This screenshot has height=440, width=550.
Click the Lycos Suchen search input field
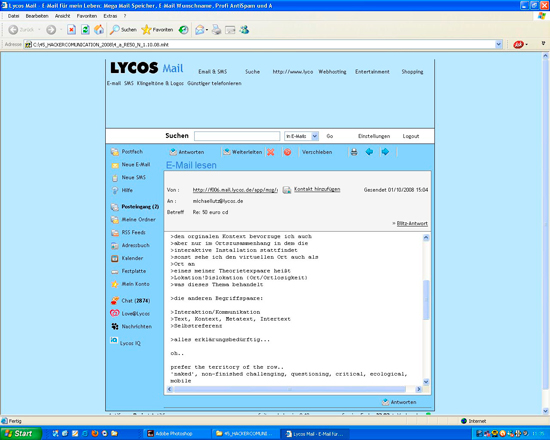tap(237, 136)
